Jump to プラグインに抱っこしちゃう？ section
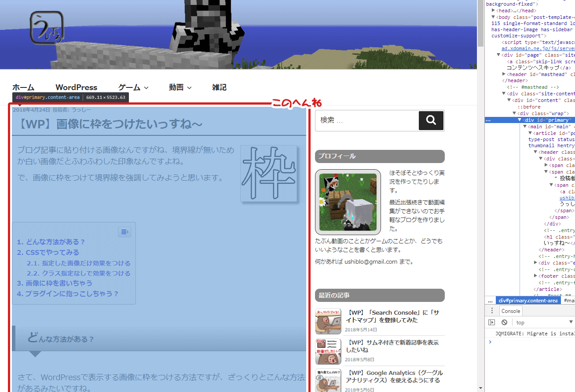The height and width of the screenshot is (392, 575). click(x=68, y=294)
